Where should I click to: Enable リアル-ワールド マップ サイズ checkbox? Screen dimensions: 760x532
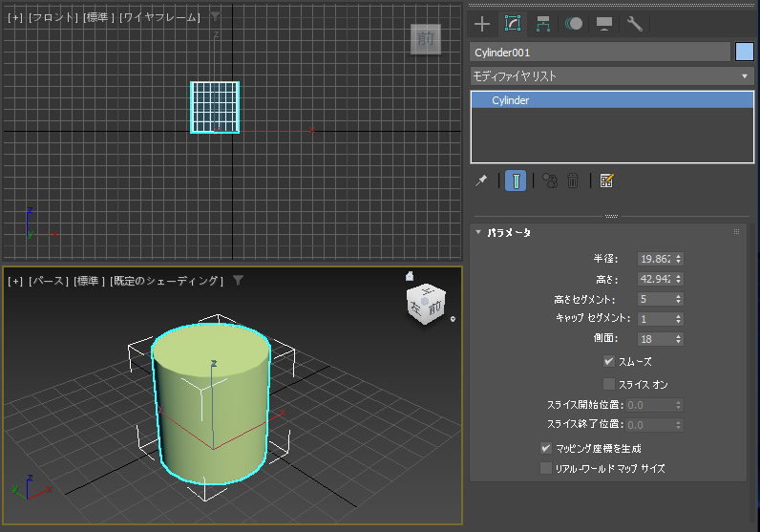click(x=546, y=468)
